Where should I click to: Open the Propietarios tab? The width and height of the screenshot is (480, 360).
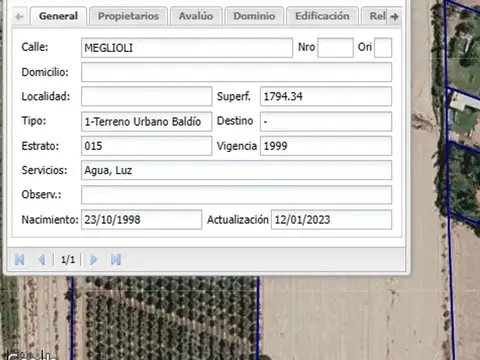coord(128,16)
